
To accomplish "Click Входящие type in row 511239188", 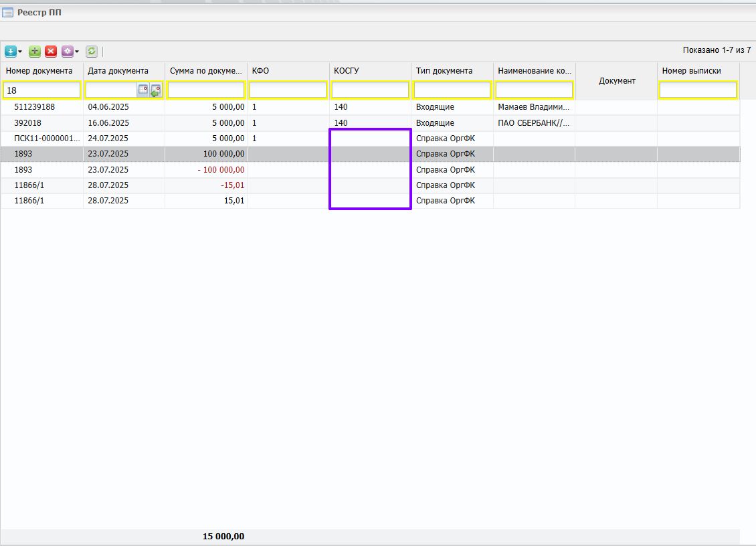I will coord(435,107).
